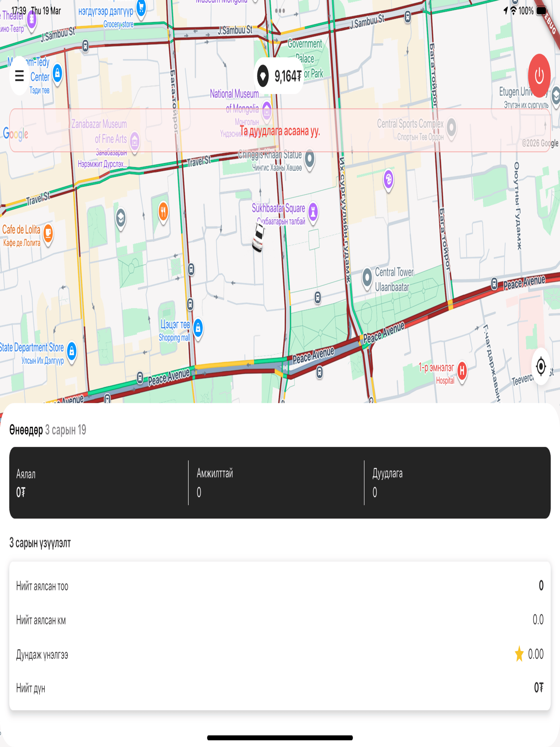Tap the Дуудлага calls count stat
The width and height of the screenshot is (560, 747).
point(457,483)
